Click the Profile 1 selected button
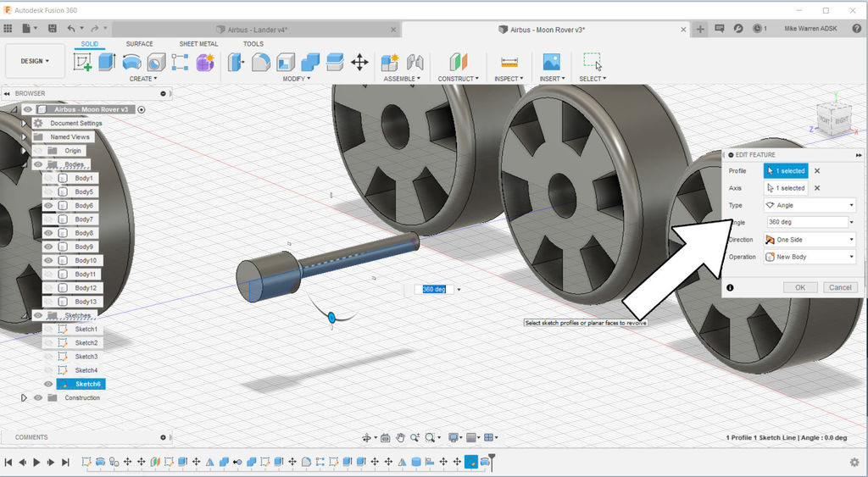Image resolution: width=868 pixels, height=477 pixels. point(786,171)
